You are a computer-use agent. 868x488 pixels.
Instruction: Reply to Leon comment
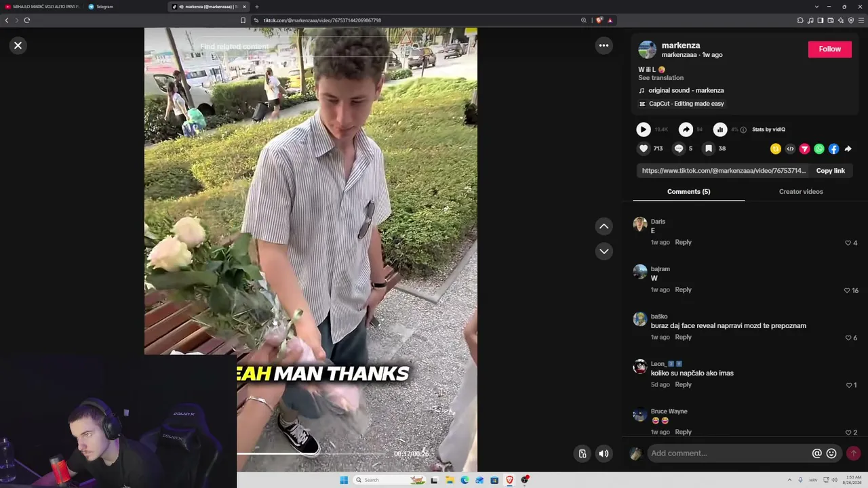[683, 384]
